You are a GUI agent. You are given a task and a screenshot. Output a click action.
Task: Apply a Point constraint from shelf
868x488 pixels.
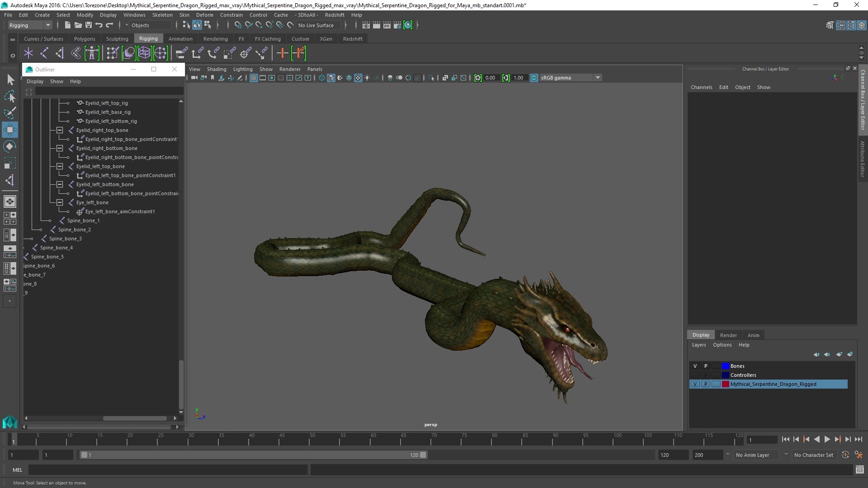197,53
